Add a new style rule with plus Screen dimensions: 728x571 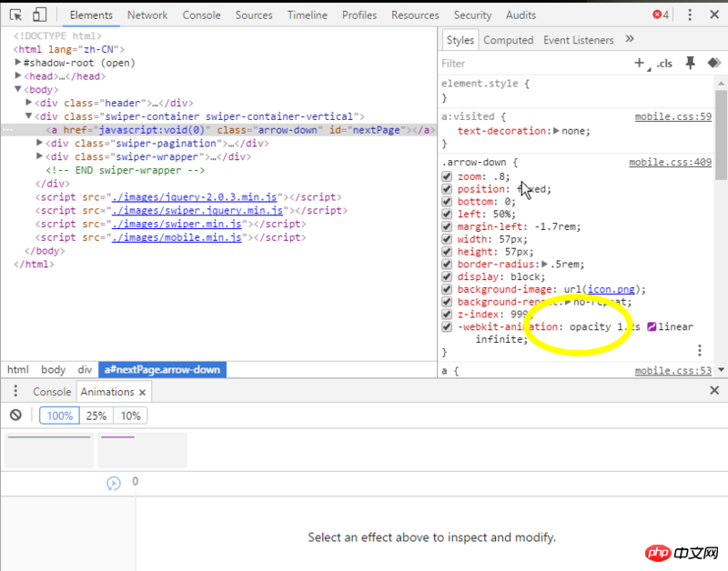[640, 63]
